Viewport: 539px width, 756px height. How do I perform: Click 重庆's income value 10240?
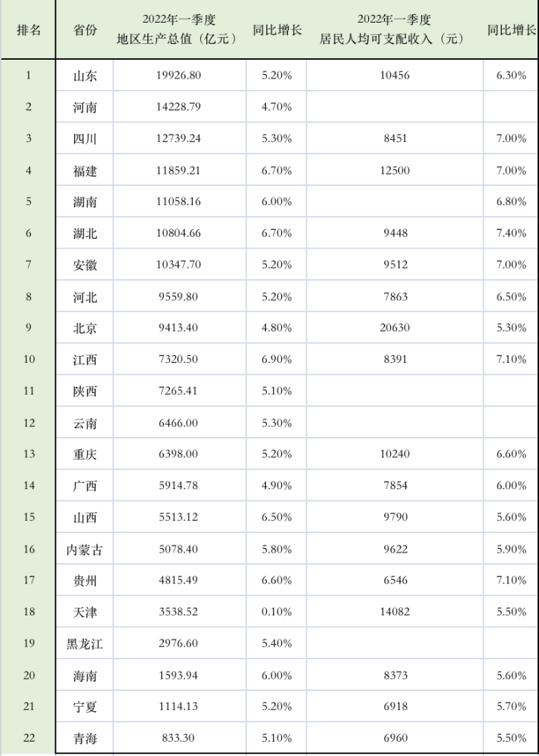tap(395, 454)
